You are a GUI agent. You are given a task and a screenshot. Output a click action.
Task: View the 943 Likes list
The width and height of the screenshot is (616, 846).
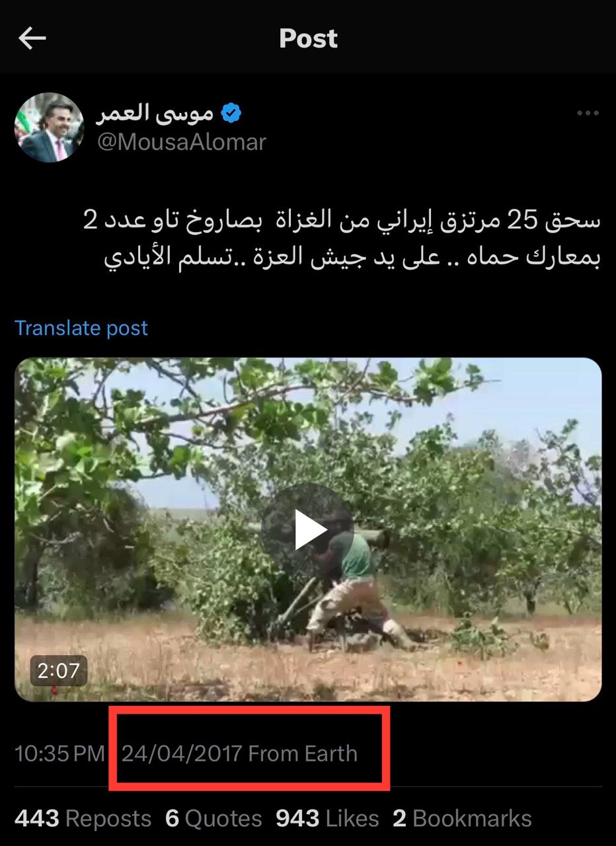pos(327,818)
